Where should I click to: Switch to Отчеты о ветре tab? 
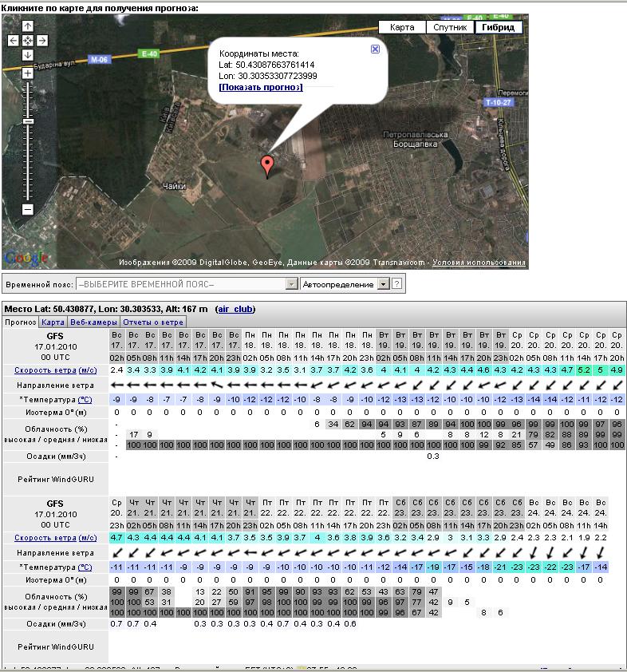tap(153, 322)
